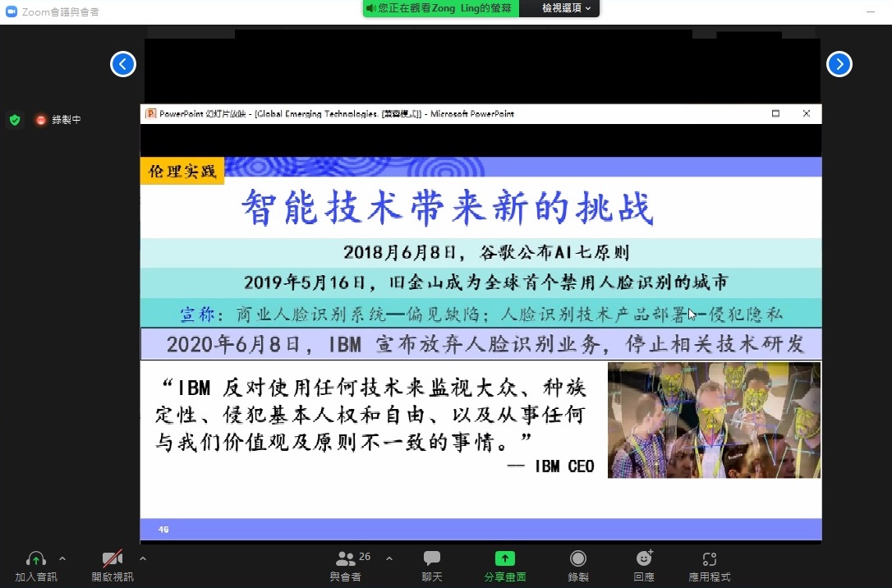Click the slide title 智能技术带来新的挑战
This screenshot has height=588, width=892.
click(448, 208)
